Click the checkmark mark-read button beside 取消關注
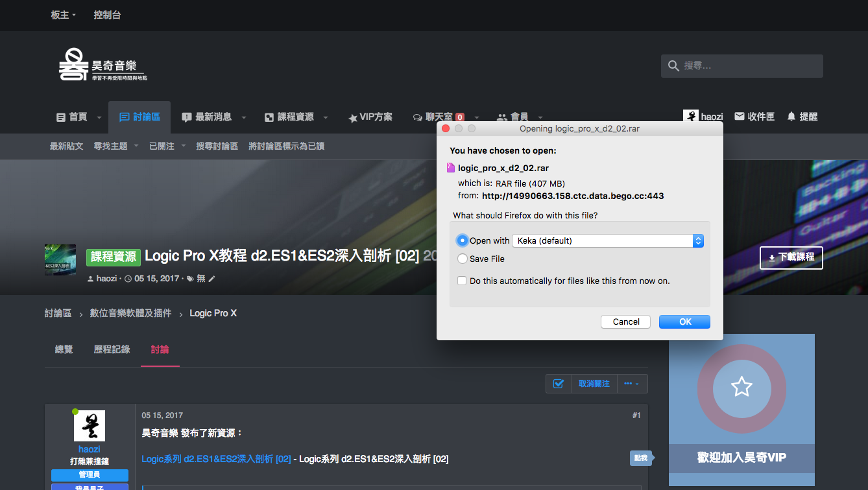868x490 pixels. 558,384
